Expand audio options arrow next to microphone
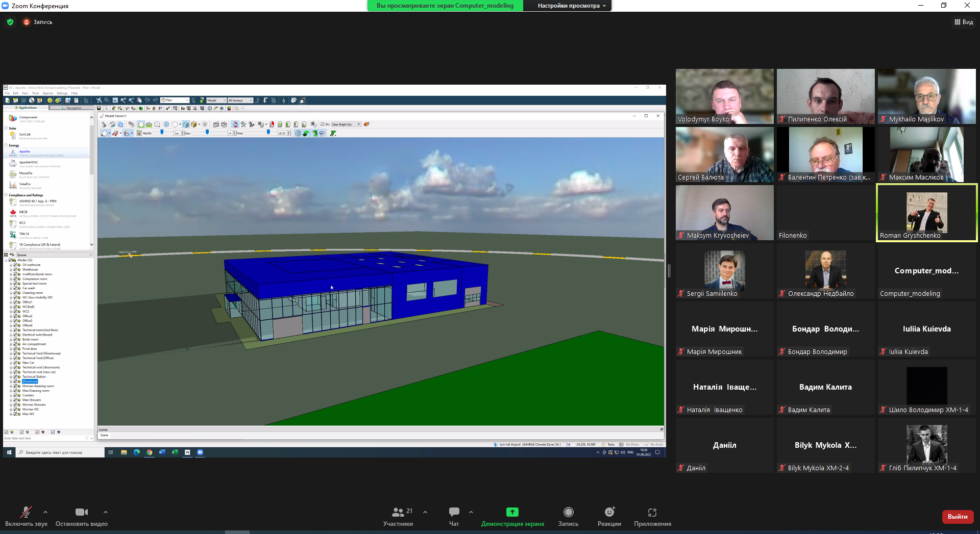Image resolution: width=980 pixels, height=534 pixels. pos(45,512)
